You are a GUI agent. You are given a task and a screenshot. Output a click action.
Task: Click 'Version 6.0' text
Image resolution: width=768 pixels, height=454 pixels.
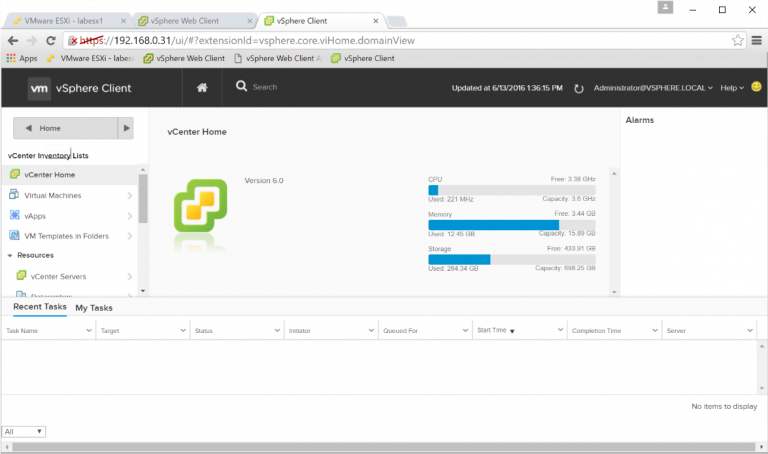264,180
